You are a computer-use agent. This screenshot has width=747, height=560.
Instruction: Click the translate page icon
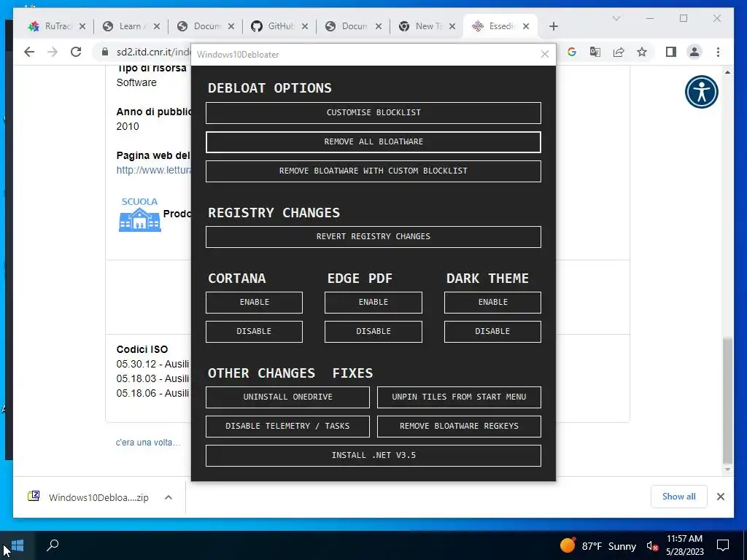pos(595,52)
